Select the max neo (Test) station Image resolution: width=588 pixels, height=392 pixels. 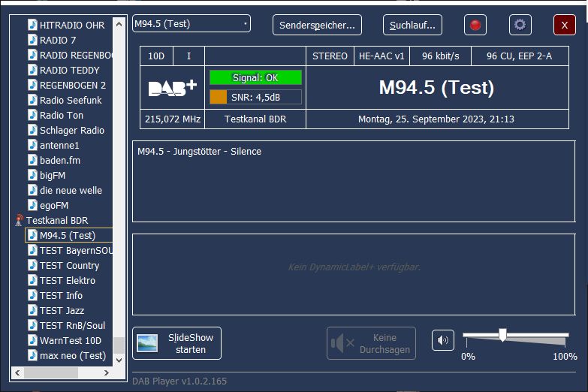tap(73, 355)
